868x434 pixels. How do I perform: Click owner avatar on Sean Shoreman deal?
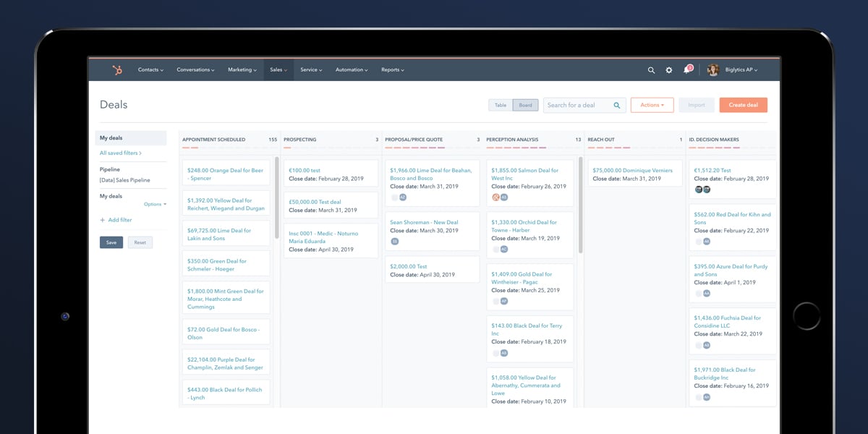pyautogui.click(x=395, y=241)
